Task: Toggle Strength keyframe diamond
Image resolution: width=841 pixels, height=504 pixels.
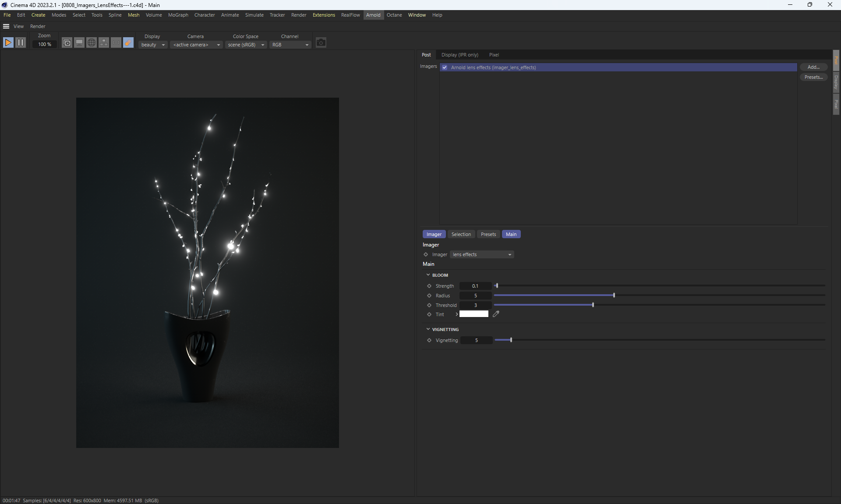Action: click(429, 286)
